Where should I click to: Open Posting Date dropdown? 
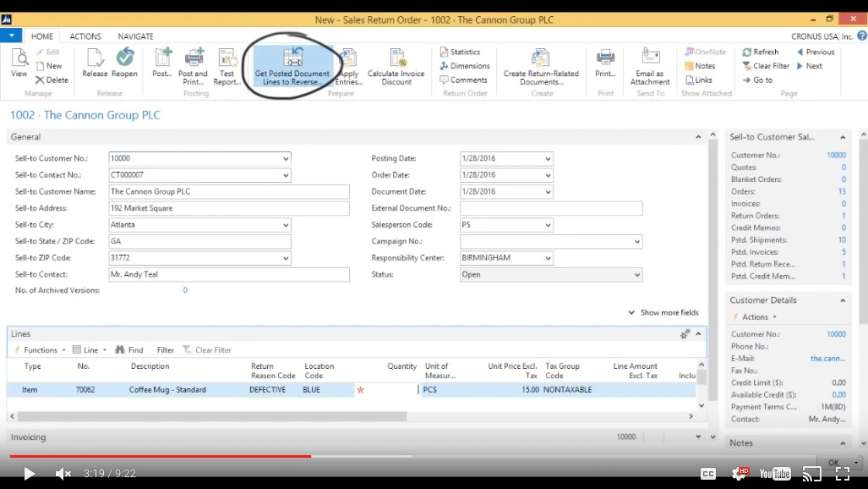548,158
